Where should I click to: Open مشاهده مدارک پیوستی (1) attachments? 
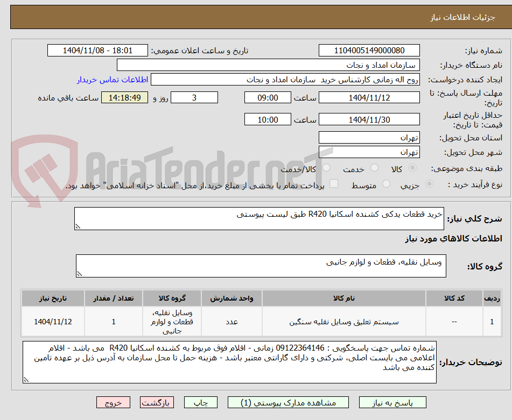[x=288, y=402]
